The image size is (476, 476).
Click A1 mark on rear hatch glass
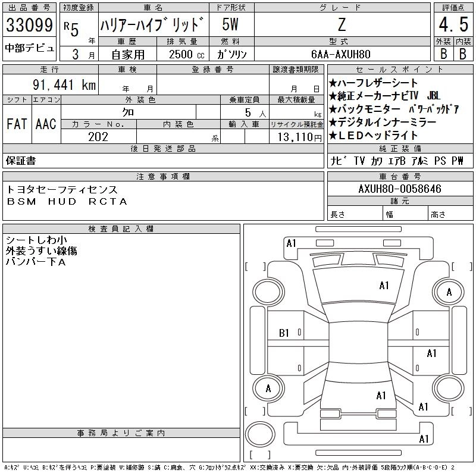click(381, 396)
